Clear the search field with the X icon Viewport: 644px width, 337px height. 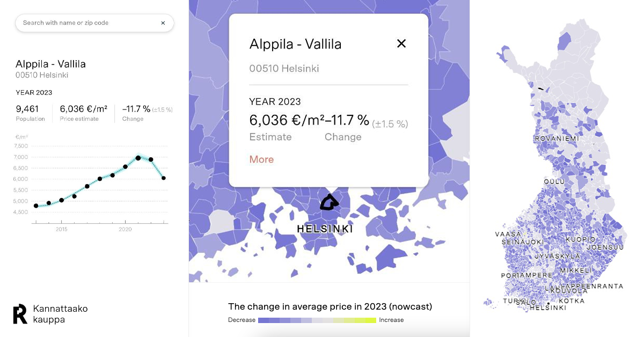coord(163,23)
